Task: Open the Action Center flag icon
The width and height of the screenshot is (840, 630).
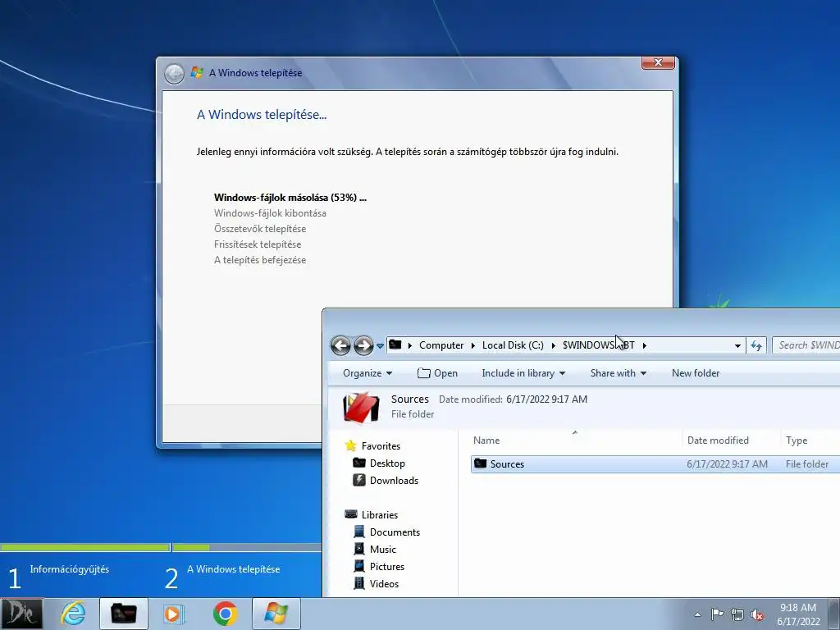Action: [717, 614]
